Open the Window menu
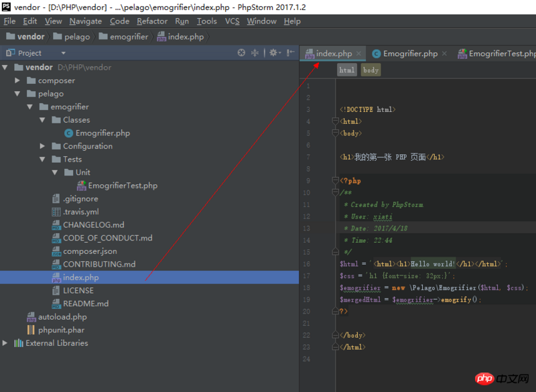Screen dimensions: 536x392 261,21
